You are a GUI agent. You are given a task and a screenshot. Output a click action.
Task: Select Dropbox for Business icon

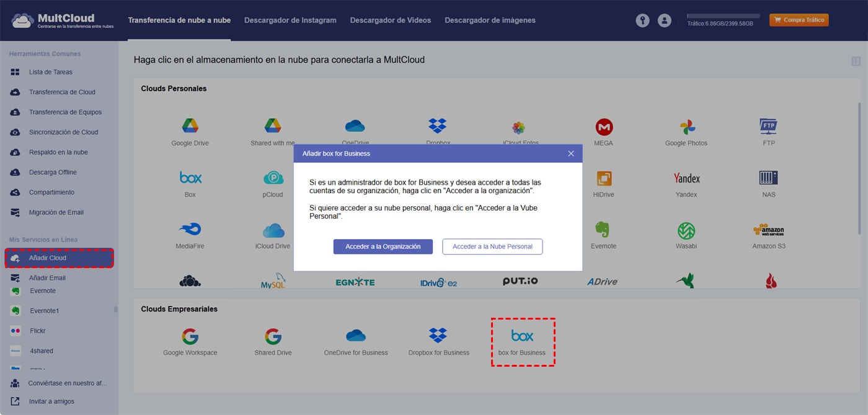pyautogui.click(x=438, y=336)
